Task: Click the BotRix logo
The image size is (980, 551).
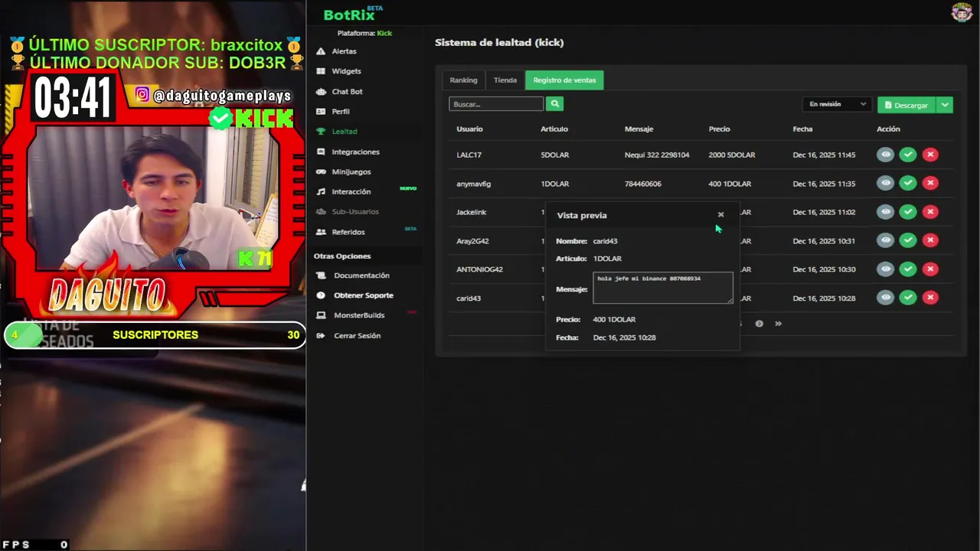Action: click(x=352, y=14)
